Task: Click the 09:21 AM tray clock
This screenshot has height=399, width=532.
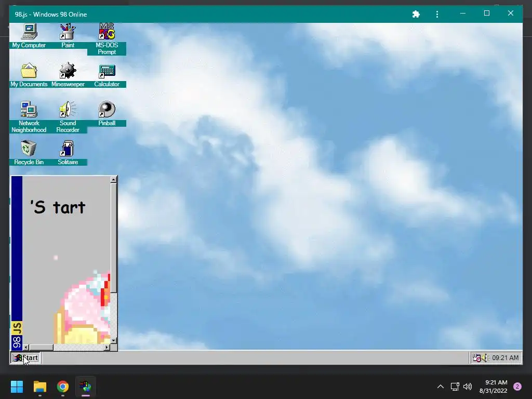Action: coord(505,357)
